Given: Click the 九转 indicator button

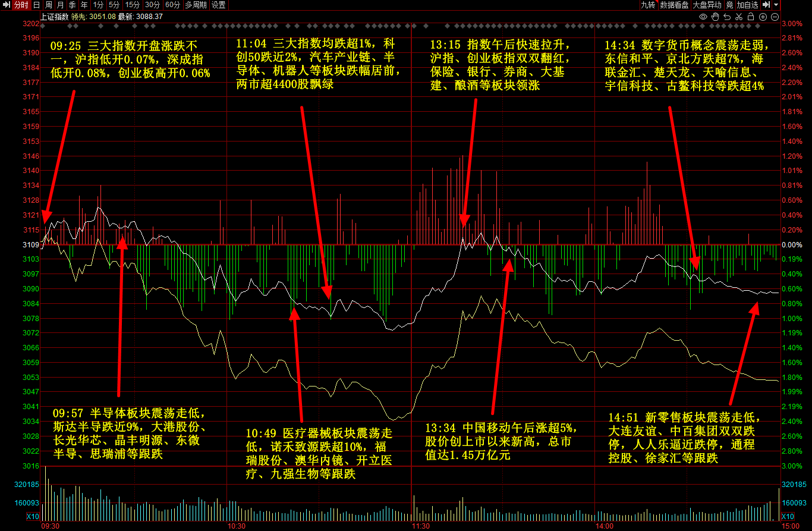Looking at the screenshot, I should click(x=647, y=5).
